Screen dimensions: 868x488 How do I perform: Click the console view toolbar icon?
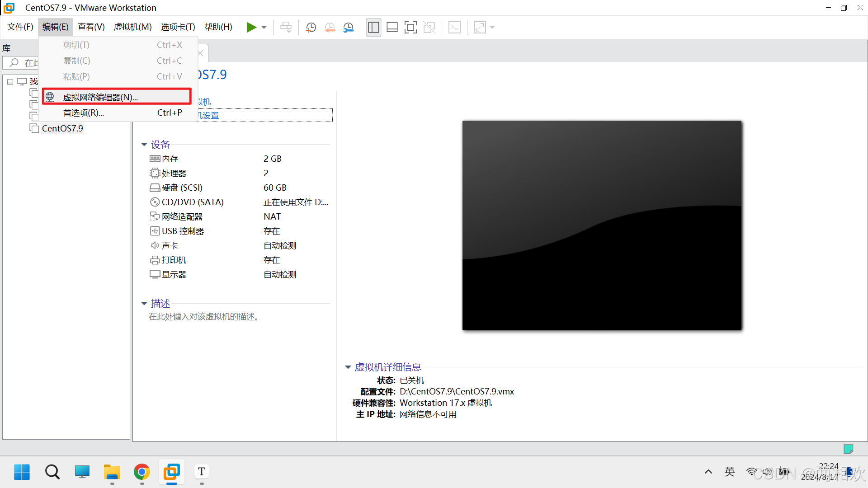[454, 28]
